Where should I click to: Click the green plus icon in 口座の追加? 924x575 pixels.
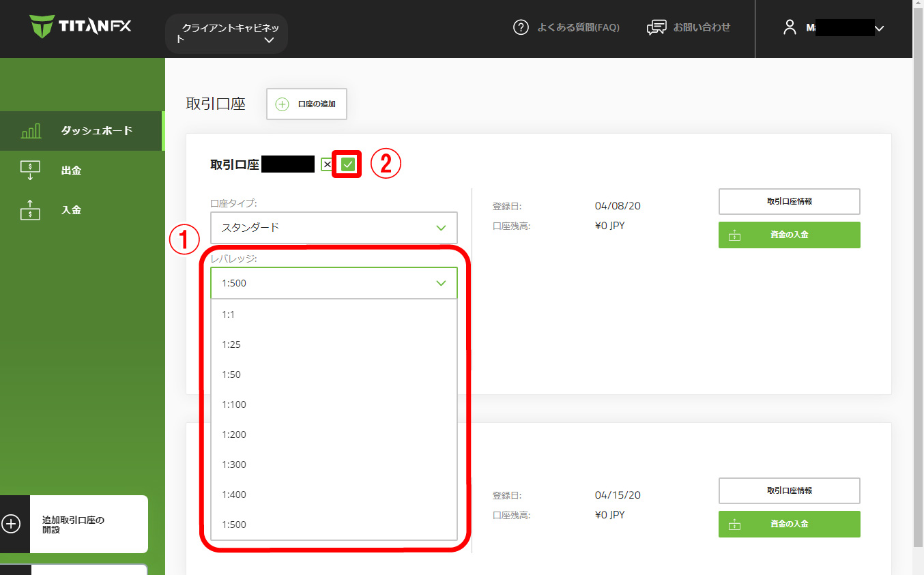(282, 104)
